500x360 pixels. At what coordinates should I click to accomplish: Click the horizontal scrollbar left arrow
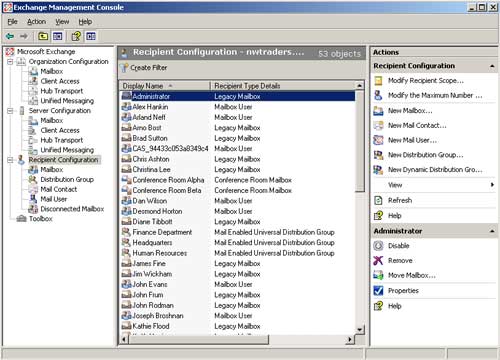[x=124, y=339]
